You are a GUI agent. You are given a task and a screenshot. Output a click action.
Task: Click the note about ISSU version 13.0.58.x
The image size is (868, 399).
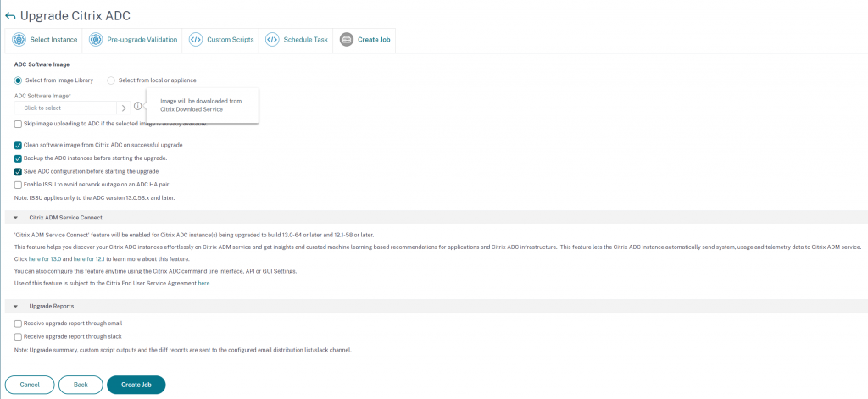click(95, 197)
